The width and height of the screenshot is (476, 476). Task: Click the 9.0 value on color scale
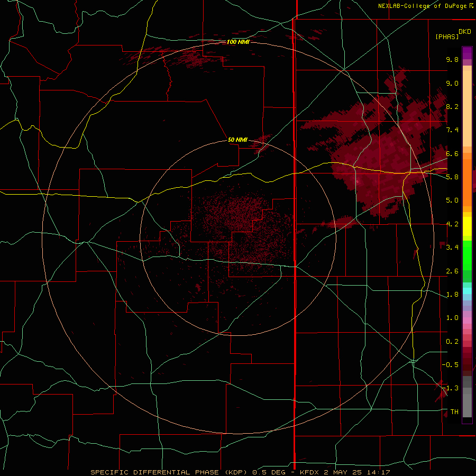[x=452, y=83]
